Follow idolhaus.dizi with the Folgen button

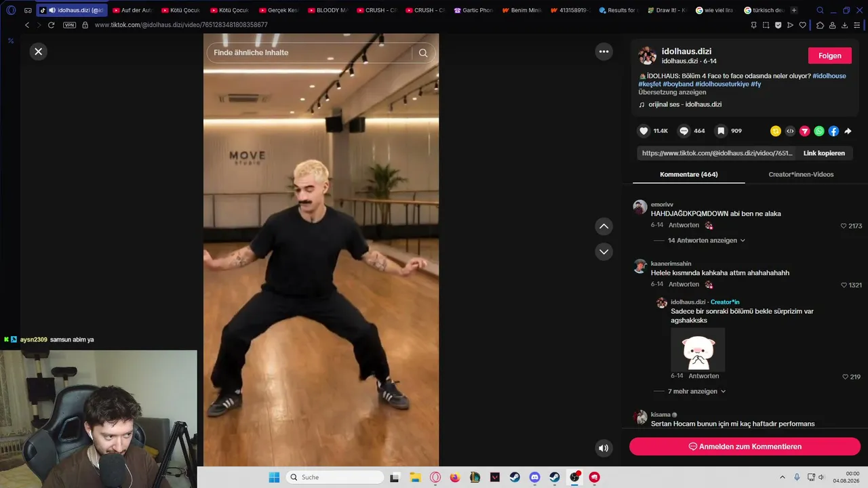pyautogui.click(x=830, y=56)
